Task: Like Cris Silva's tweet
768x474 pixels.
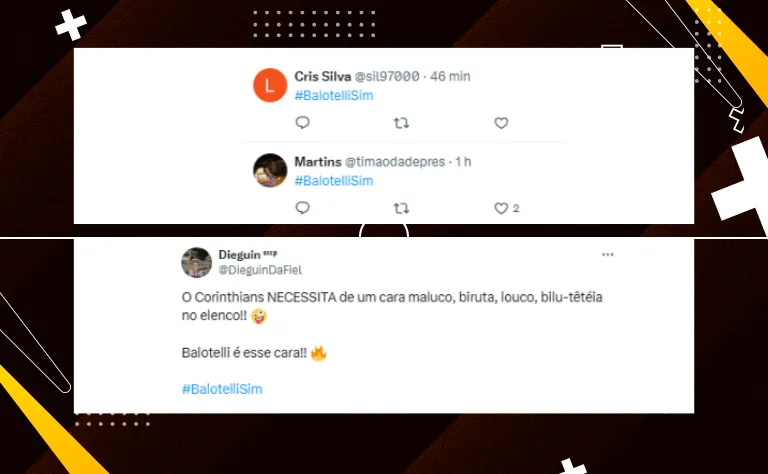Action: pos(501,123)
